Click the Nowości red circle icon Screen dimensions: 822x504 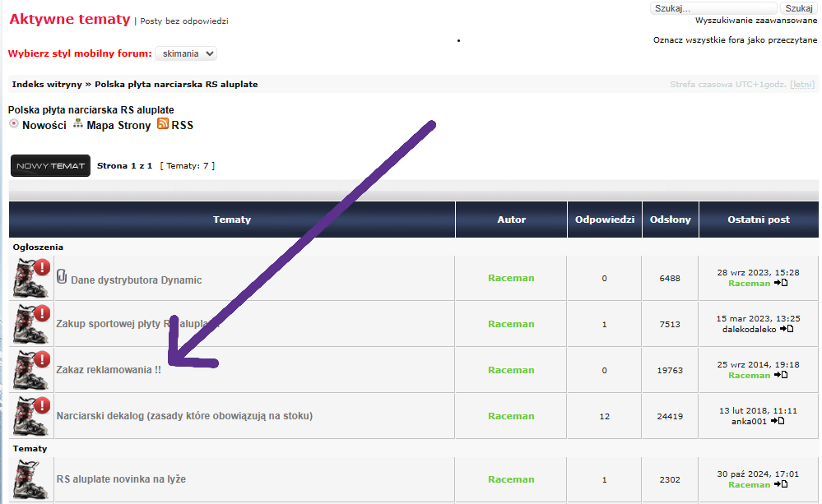pyautogui.click(x=13, y=124)
